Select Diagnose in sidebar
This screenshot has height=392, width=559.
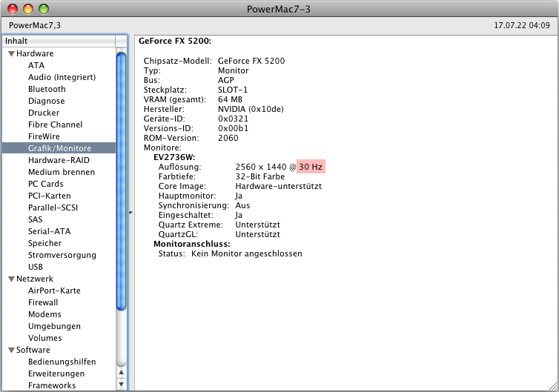click(x=47, y=102)
